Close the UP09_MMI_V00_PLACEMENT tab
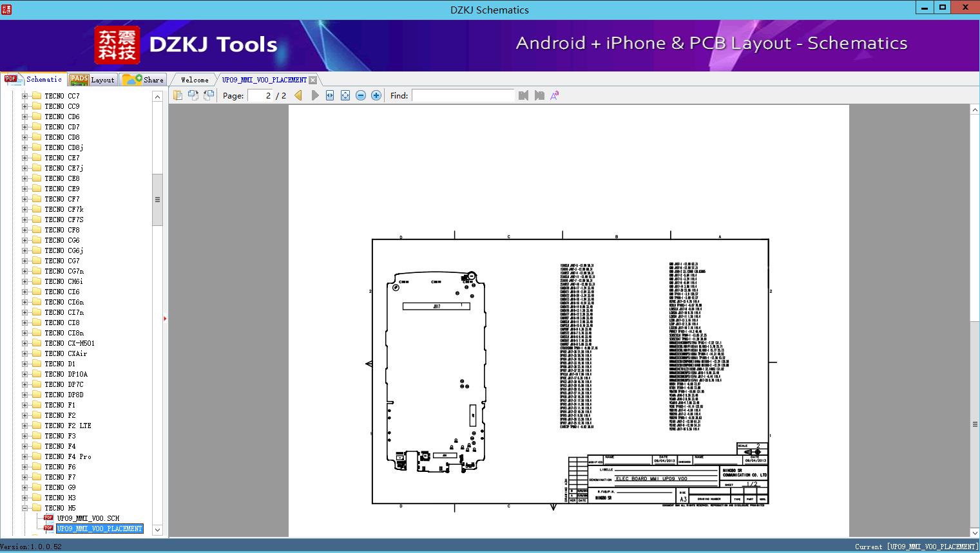This screenshot has height=553, width=980. (x=312, y=80)
